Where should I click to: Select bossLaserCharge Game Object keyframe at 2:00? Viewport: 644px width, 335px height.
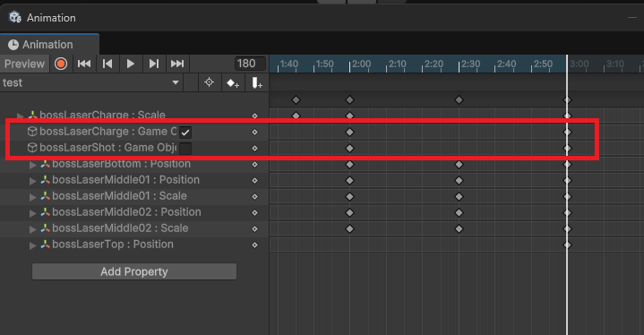tap(349, 133)
